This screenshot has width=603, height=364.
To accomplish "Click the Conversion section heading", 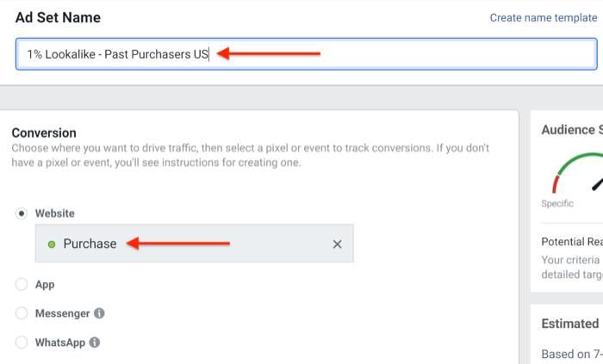I will 44,133.
